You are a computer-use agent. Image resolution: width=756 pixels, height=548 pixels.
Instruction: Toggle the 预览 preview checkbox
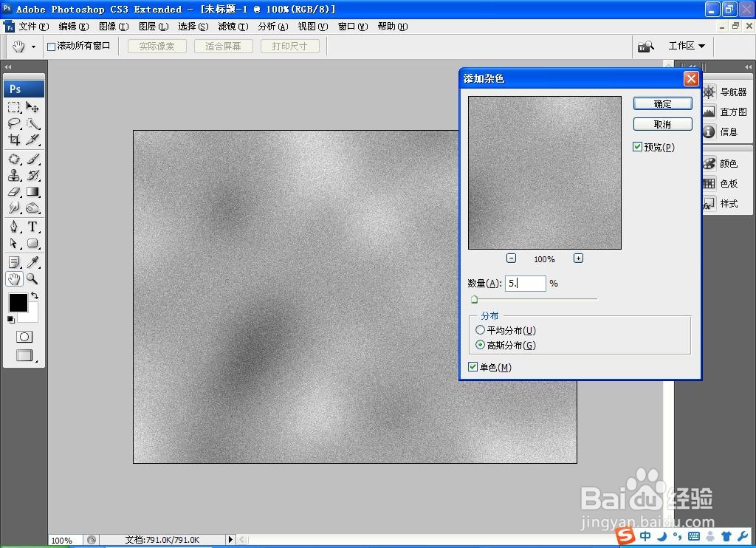(637, 147)
